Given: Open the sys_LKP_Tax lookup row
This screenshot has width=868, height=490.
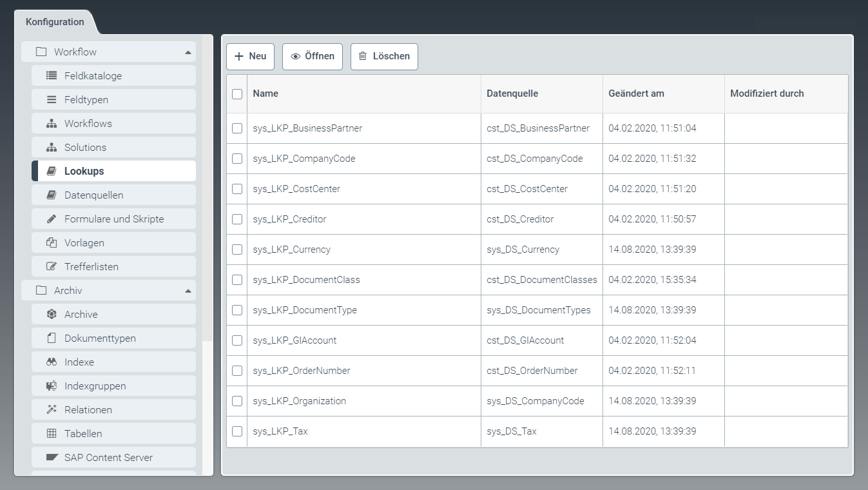Looking at the screenshot, I should pos(280,431).
